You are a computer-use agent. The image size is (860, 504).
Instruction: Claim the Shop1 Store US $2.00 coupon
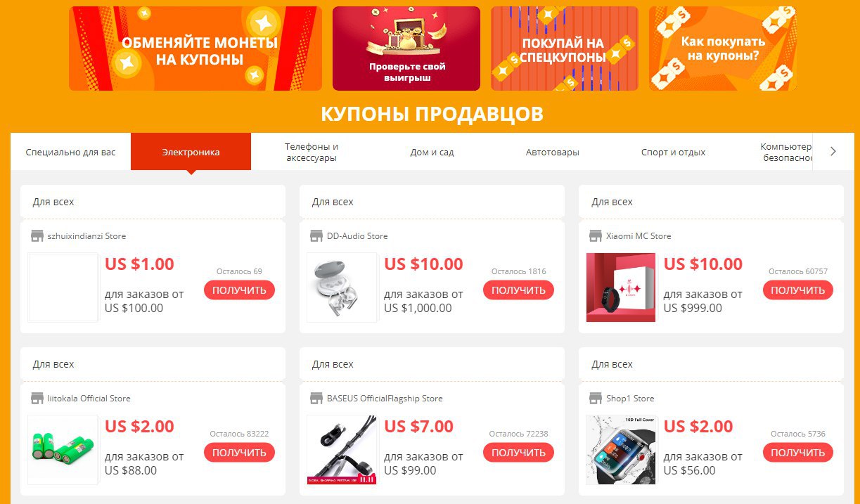point(798,452)
